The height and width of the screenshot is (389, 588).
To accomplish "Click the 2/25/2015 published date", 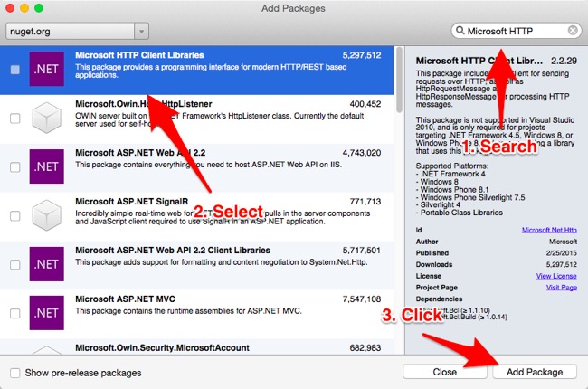I will point(562,253).
